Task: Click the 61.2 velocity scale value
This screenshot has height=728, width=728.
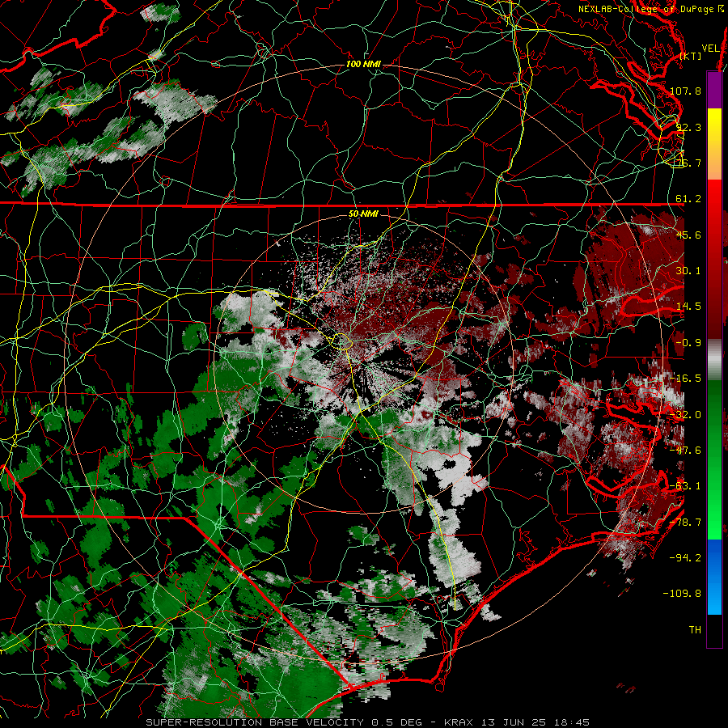Action: coord(688,199)
